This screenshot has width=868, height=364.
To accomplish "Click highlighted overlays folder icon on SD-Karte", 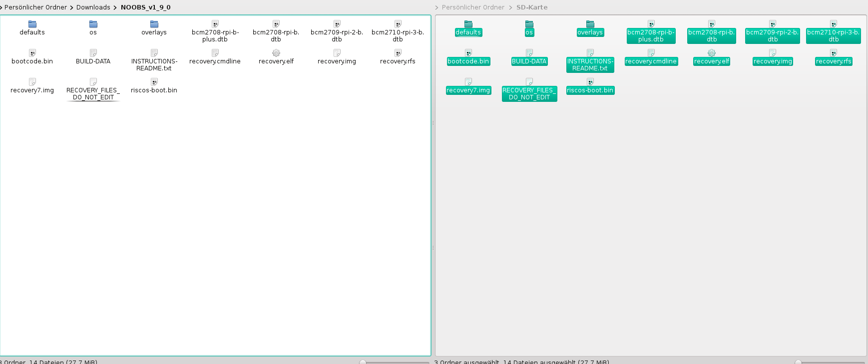I will [x=590, y=24].
